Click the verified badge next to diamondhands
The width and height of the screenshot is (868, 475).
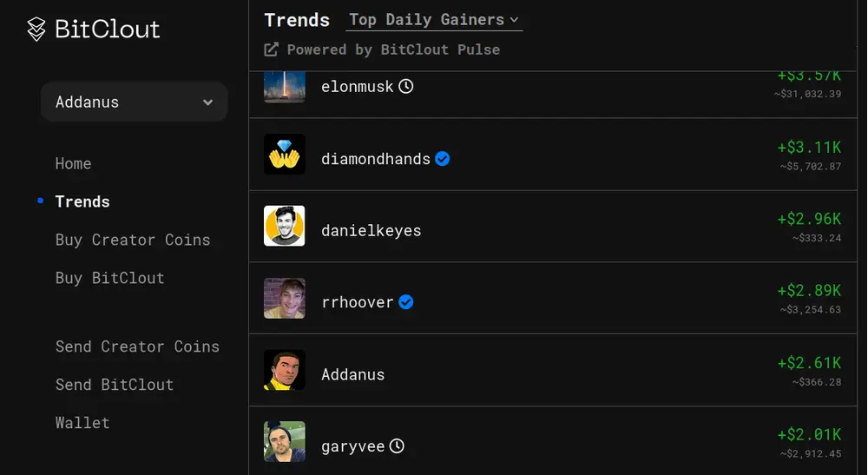click(x=443, y=159)
